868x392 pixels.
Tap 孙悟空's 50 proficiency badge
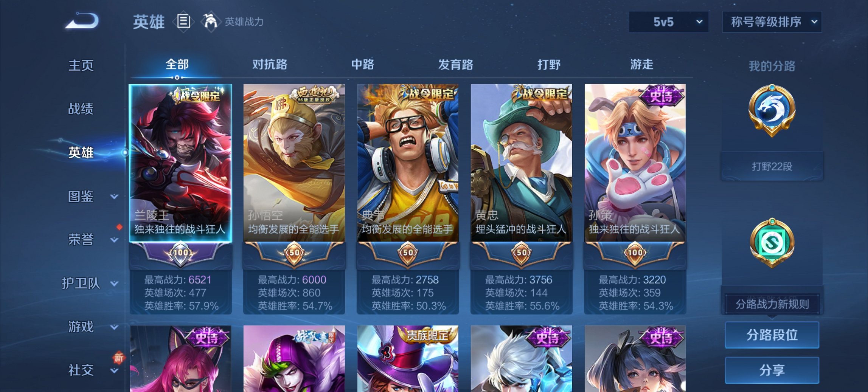294,253
